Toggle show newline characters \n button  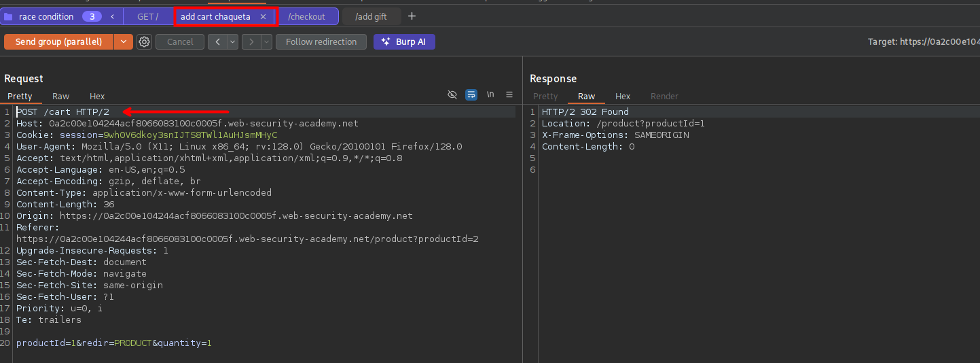[490, 95]
